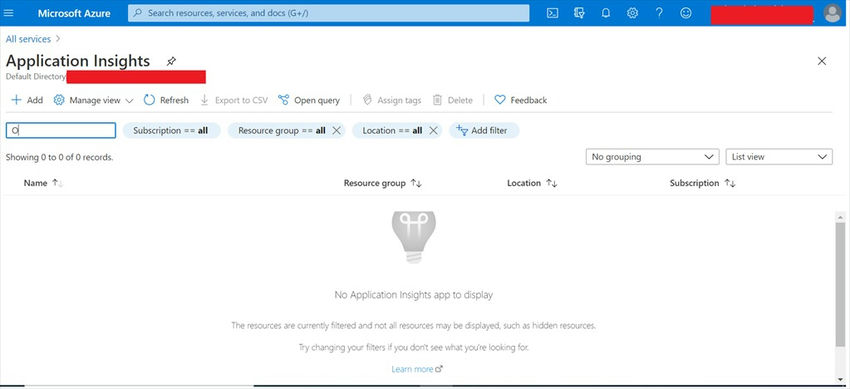Viewport: 850px width, 389px height.
Task: Click the Feedback heart button
Action: (520, 100)
